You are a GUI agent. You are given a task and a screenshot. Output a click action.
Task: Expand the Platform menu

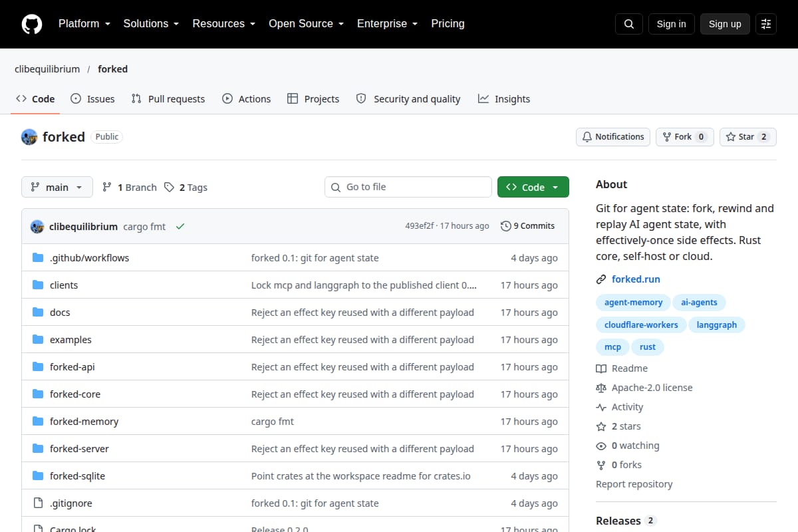click(x=84, y=24)
